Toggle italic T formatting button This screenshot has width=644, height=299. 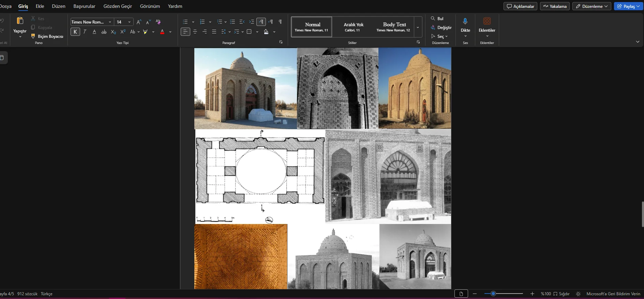(x=85, y=32)
